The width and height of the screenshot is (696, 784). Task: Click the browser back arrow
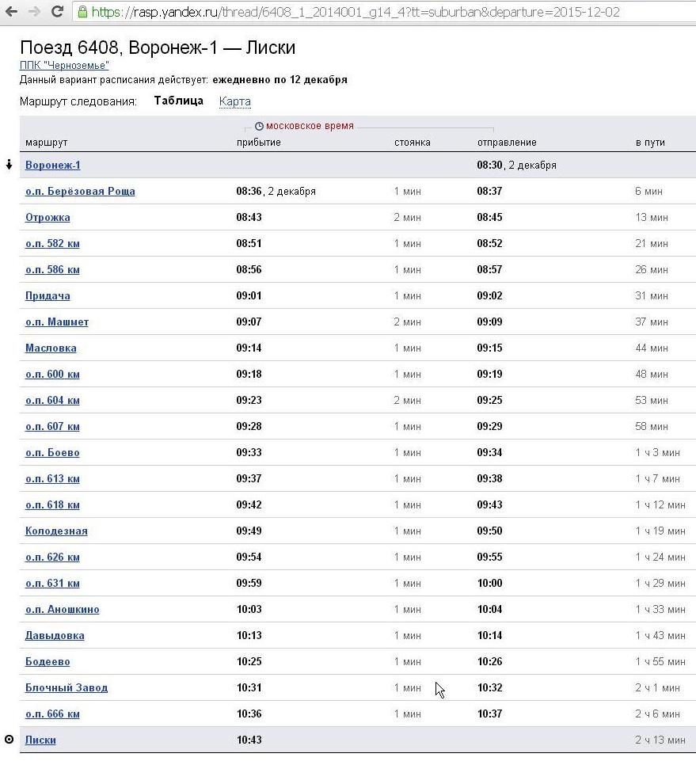(x=12, y=12)
